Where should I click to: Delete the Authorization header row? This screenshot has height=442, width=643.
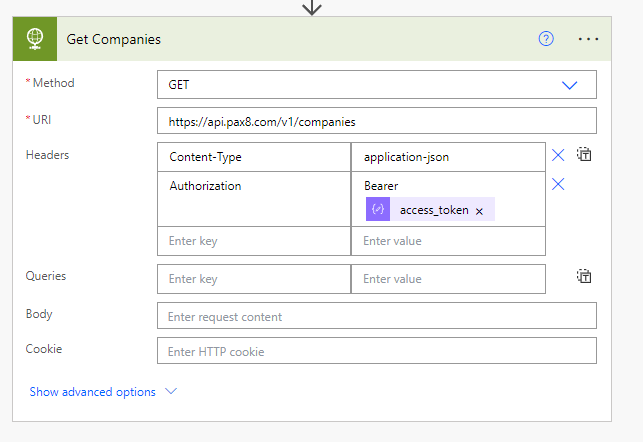(558, 184)
